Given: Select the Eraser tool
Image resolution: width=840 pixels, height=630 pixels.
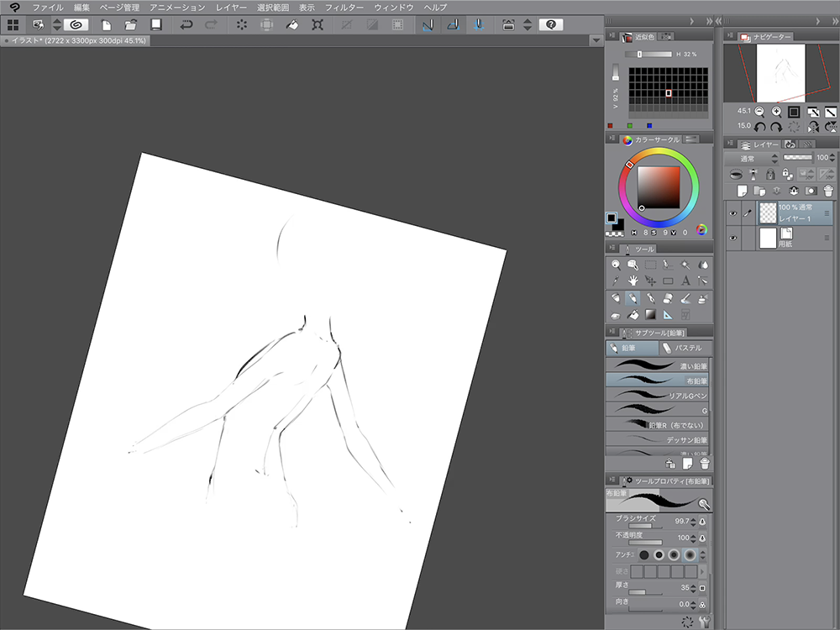Looking at the screenshot, I should pos(668,298).
